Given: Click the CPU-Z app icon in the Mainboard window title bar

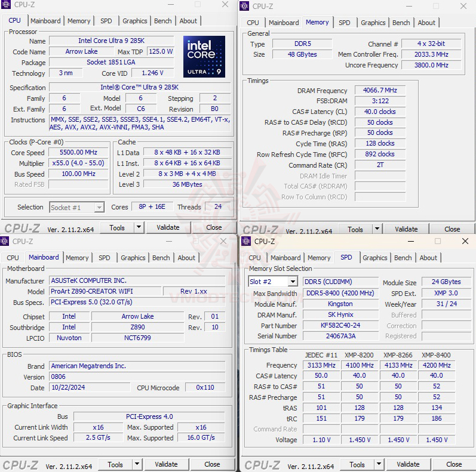Looking at the screenshot, I should click(4, 242).
